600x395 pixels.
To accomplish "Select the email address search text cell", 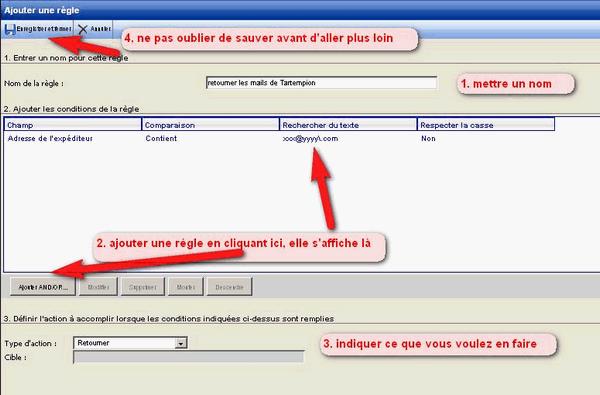I will pyautogui.click(x=310, y=139).
